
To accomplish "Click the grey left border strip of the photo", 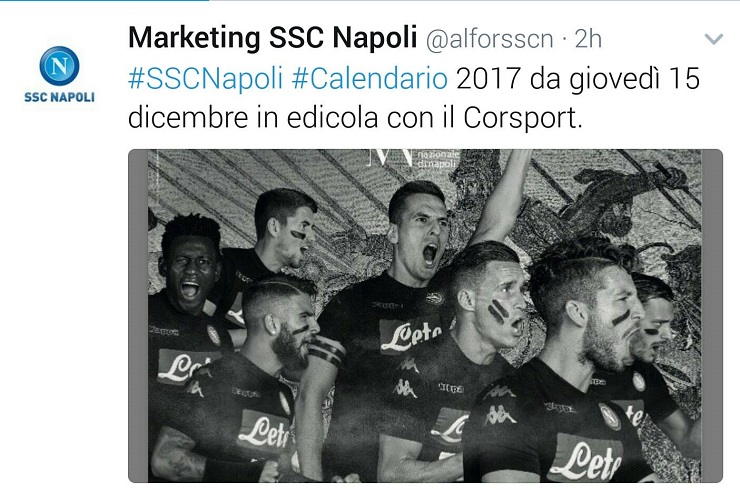I will (138, 316).
